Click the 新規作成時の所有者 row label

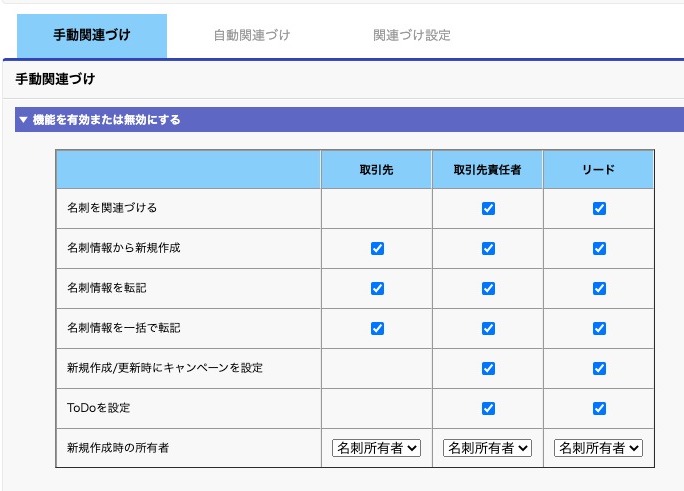118,448
